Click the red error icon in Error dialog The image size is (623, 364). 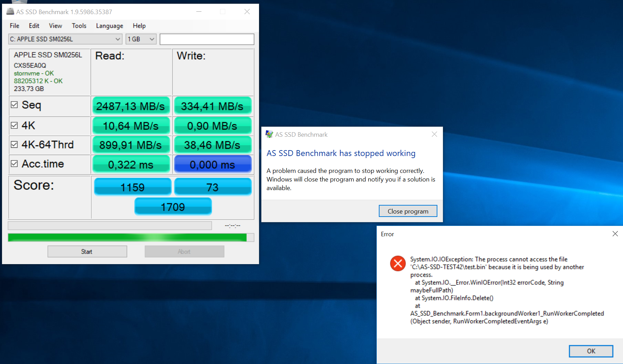coord(398,263)
